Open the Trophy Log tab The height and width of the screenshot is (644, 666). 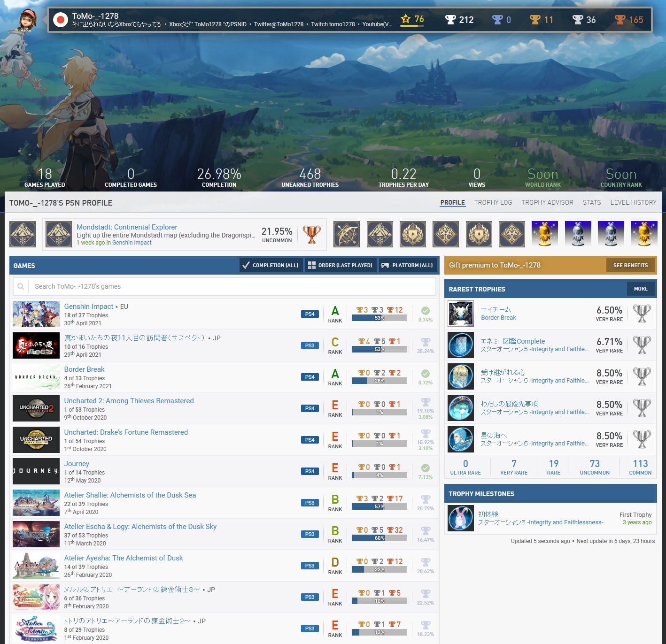[493, 202]
